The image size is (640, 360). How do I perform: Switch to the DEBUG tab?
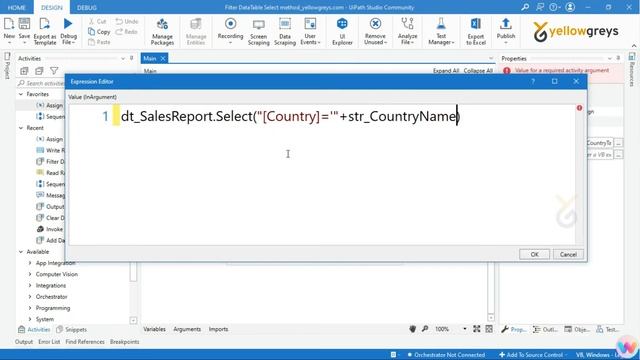(x=87, y=7)
